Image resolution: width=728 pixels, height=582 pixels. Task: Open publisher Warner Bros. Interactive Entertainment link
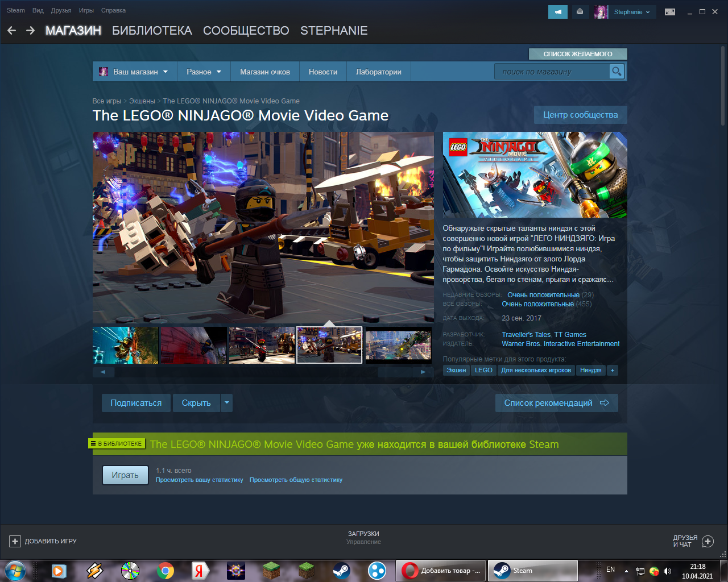coord(561,344)
